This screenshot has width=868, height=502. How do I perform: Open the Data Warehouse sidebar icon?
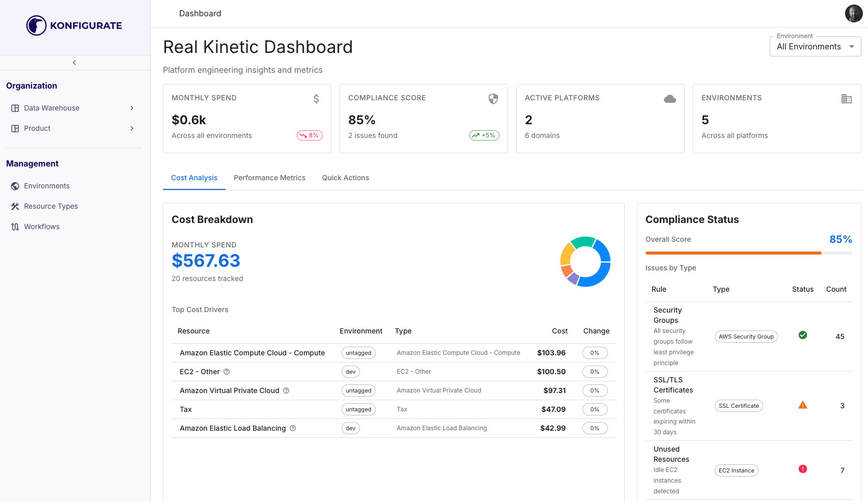[15, 108]
